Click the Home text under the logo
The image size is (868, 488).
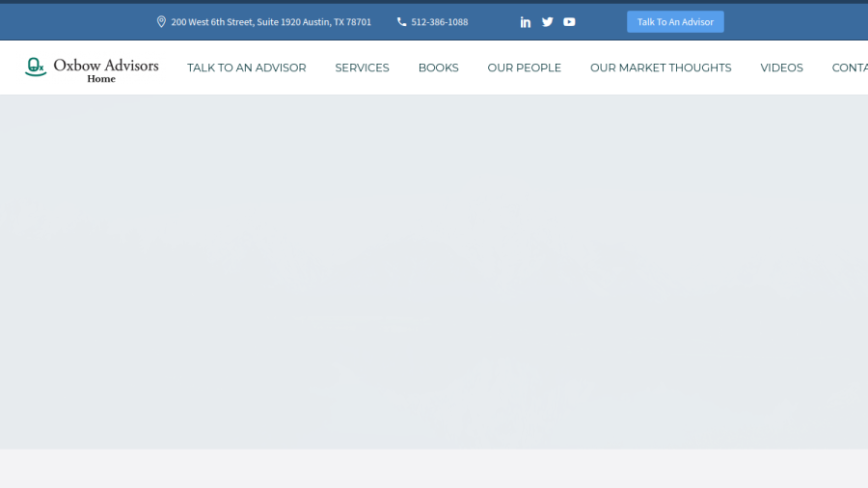pos(101,79)
